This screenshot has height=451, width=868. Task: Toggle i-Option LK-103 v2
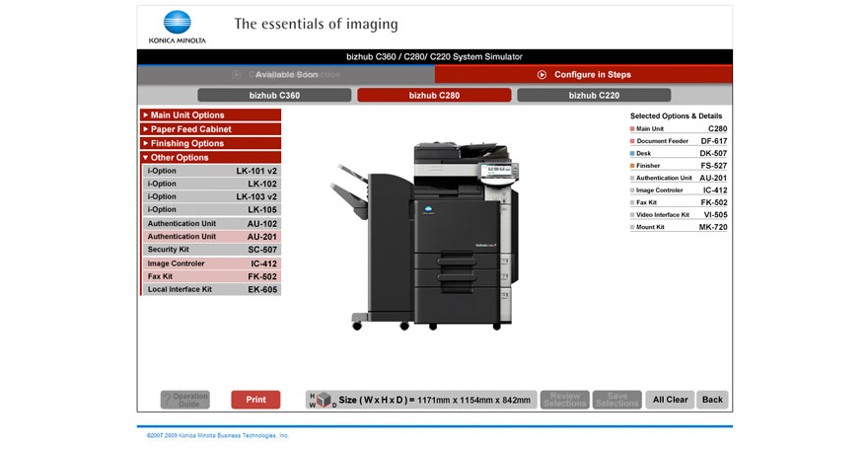(x=212, y=196)
